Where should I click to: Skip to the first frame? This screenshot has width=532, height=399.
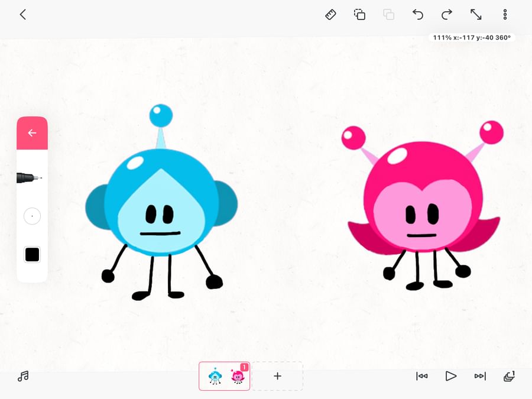[421, 376]
